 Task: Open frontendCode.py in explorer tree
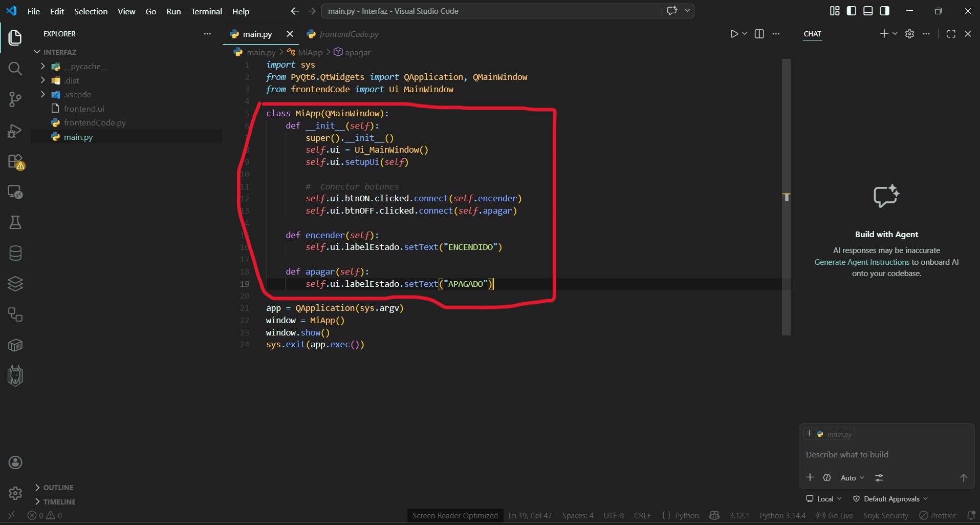coord(95,123)
